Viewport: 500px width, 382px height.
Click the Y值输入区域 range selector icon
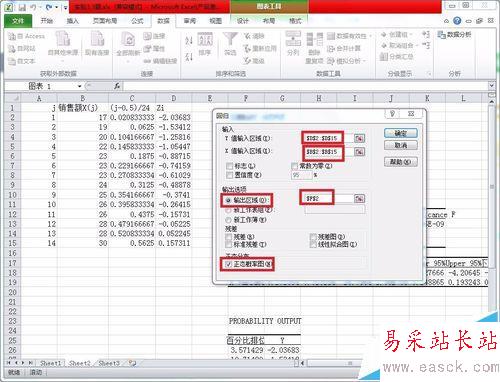click(359, 138)
